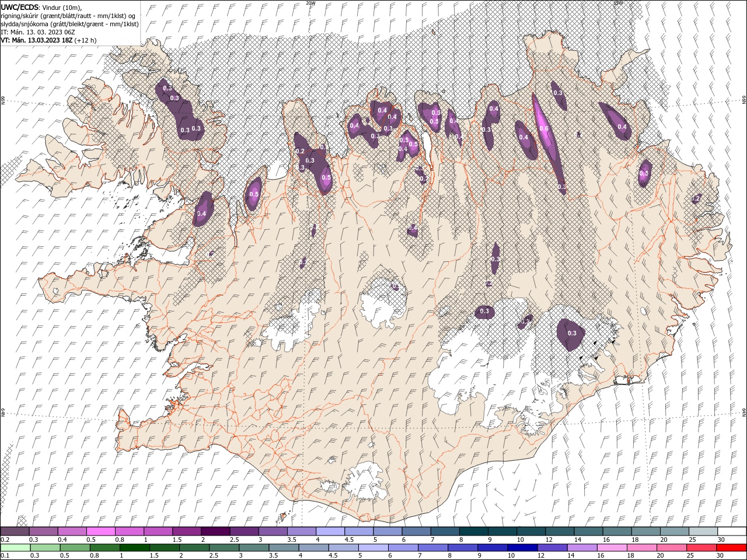Click the deep blue 10 swatch, lower legend row

pyautogui.click(x=522, y=548)
